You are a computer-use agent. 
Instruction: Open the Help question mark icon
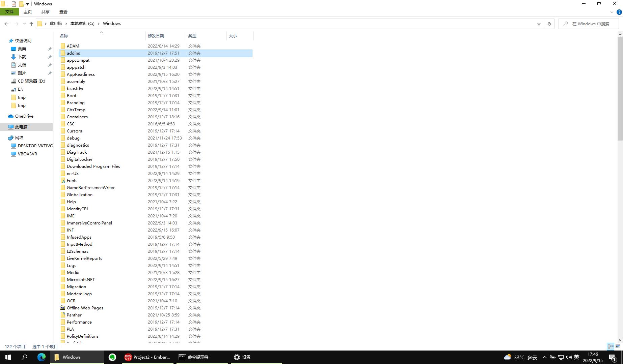(x=619, y=12)
